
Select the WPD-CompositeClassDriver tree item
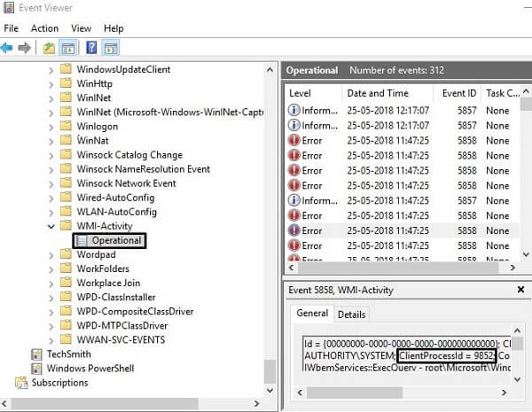click(x=135, y=311)
